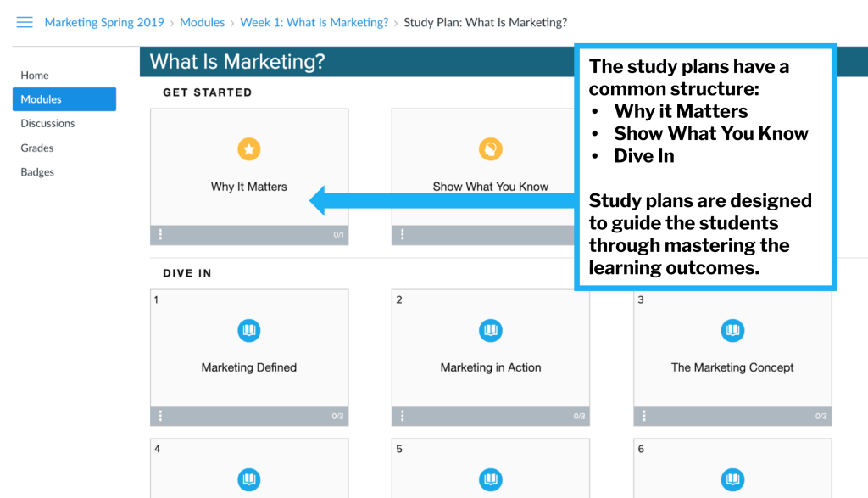Click the book icon for The Marketing Concept
The image size is (868, 498).
click(732, 331)
